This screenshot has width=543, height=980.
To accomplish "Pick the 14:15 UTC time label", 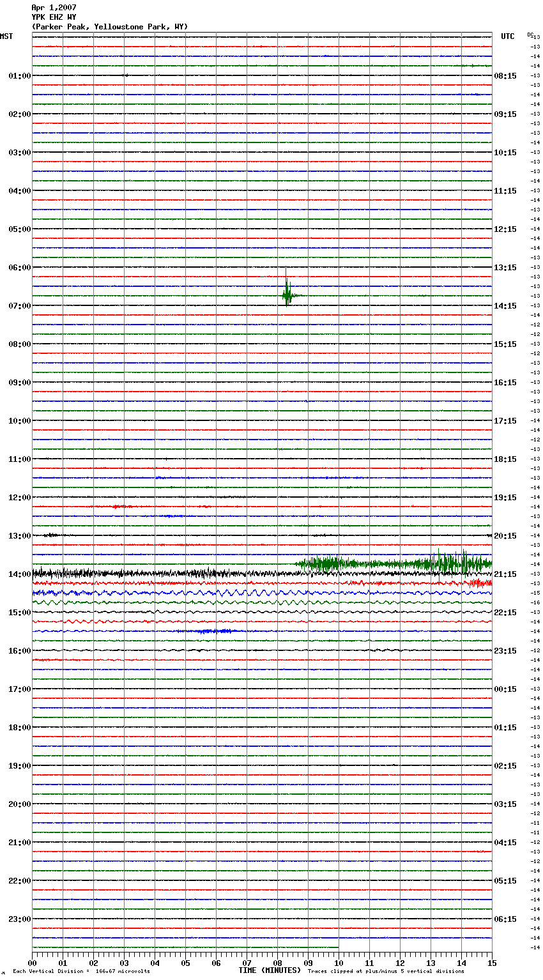I will coord(505,306).
